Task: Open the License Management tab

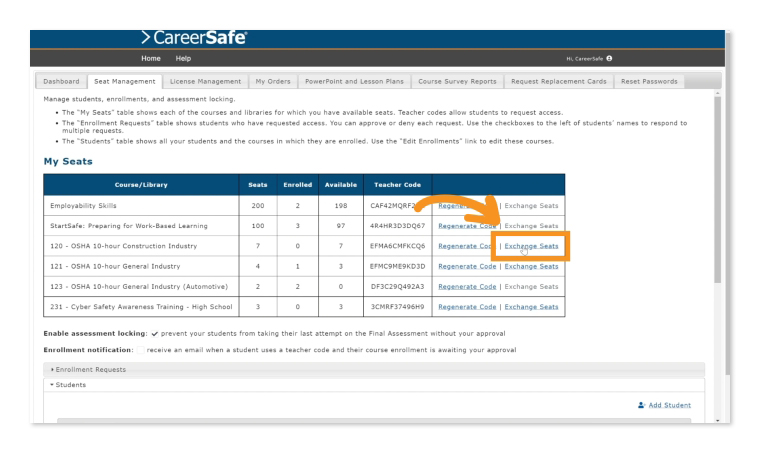Action: click(x=205, y=81)
